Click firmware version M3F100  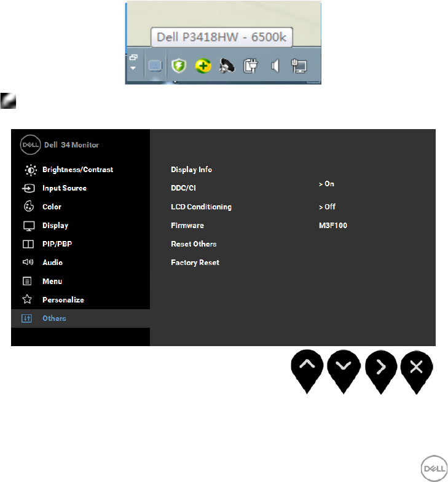tap(333, 225)
